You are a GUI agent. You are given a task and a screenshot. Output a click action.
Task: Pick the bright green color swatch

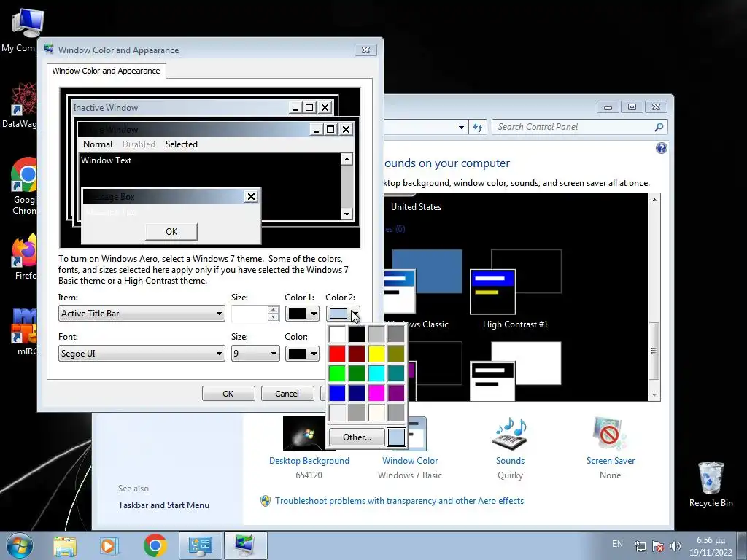[x=337, y=373]
